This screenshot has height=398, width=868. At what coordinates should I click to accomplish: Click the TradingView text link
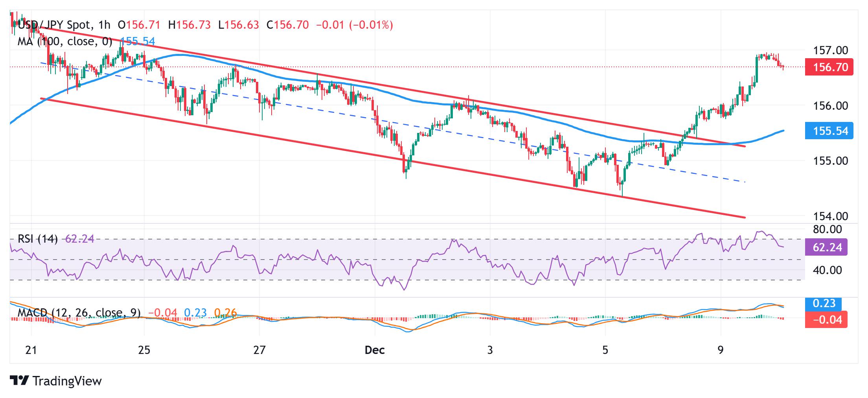point(67,381)
